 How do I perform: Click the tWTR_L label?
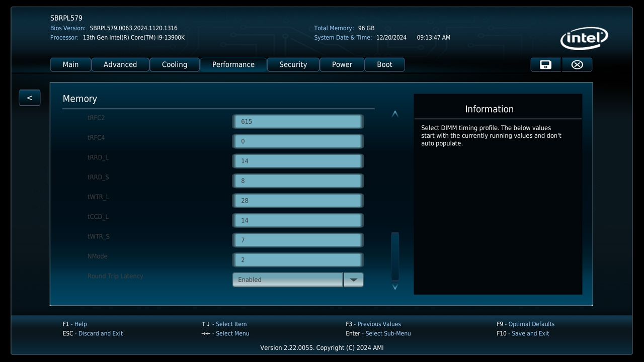click(x=98, y=197)
